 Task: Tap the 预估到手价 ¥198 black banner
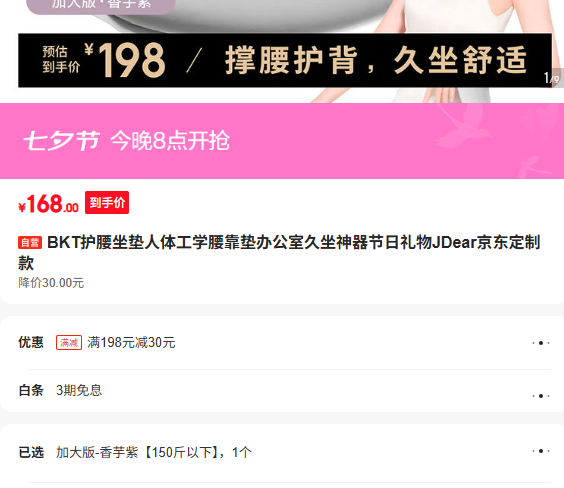[x=285, y=60]
